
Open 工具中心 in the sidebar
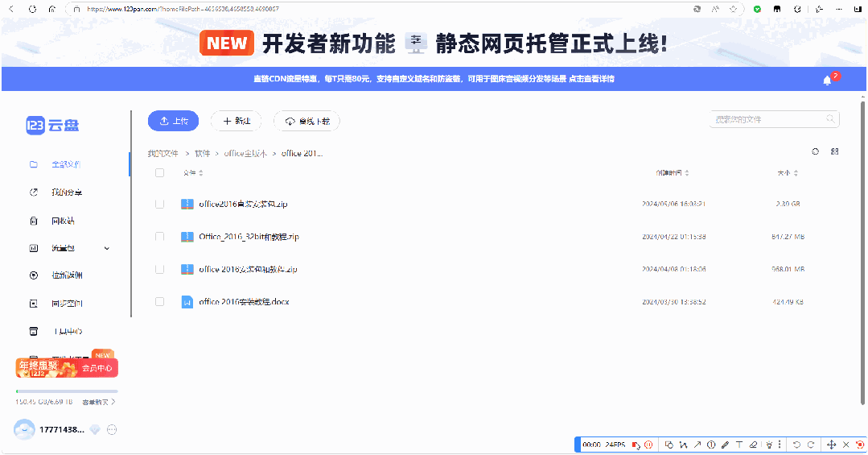point(68,332)
